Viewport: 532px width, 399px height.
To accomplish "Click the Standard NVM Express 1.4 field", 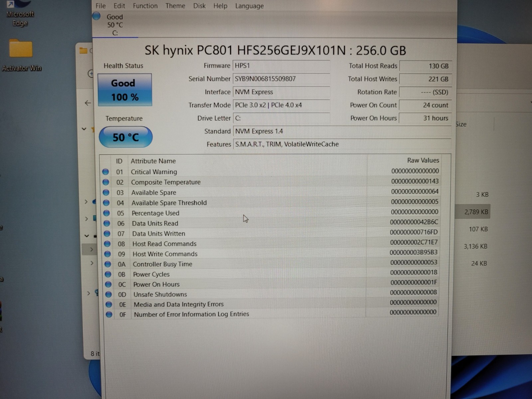I will point(342,131).
